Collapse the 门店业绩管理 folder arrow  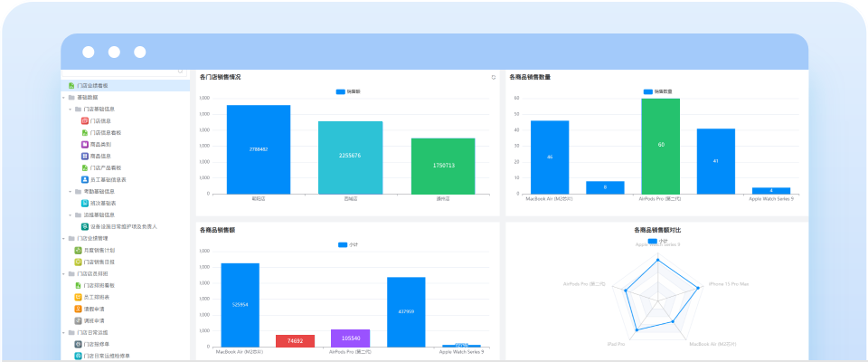tap(63, 238)
